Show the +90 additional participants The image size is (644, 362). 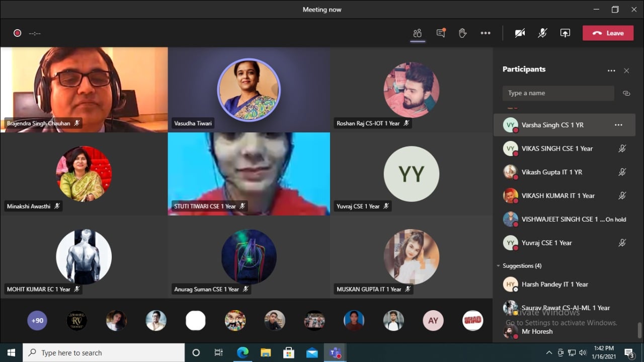coord(37,321)
